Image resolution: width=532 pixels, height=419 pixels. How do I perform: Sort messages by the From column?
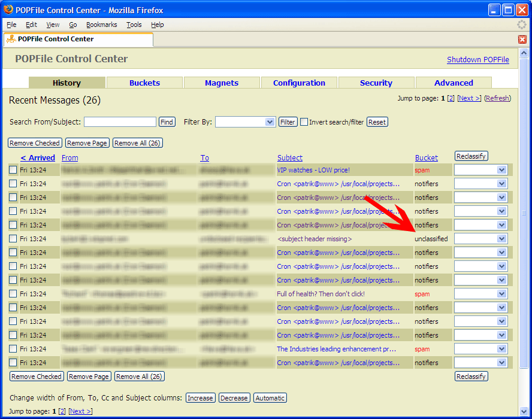pyautogui.click(x=70, y=158)
